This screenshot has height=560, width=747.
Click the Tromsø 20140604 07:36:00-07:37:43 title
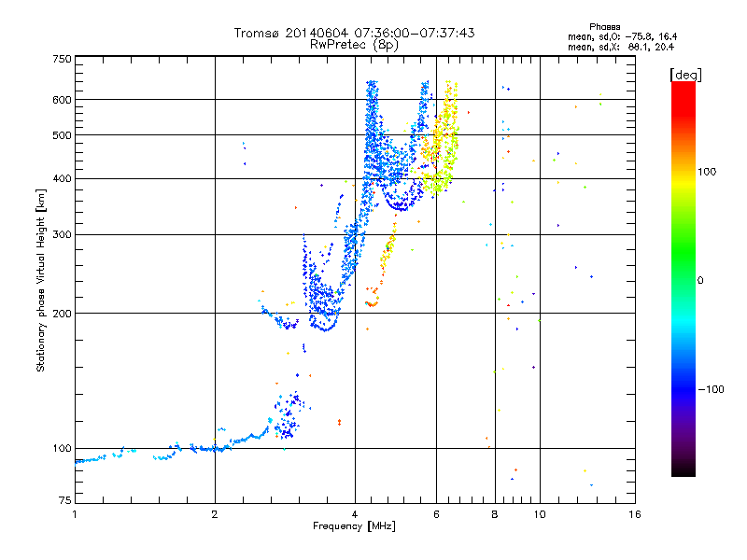point(355,33)
